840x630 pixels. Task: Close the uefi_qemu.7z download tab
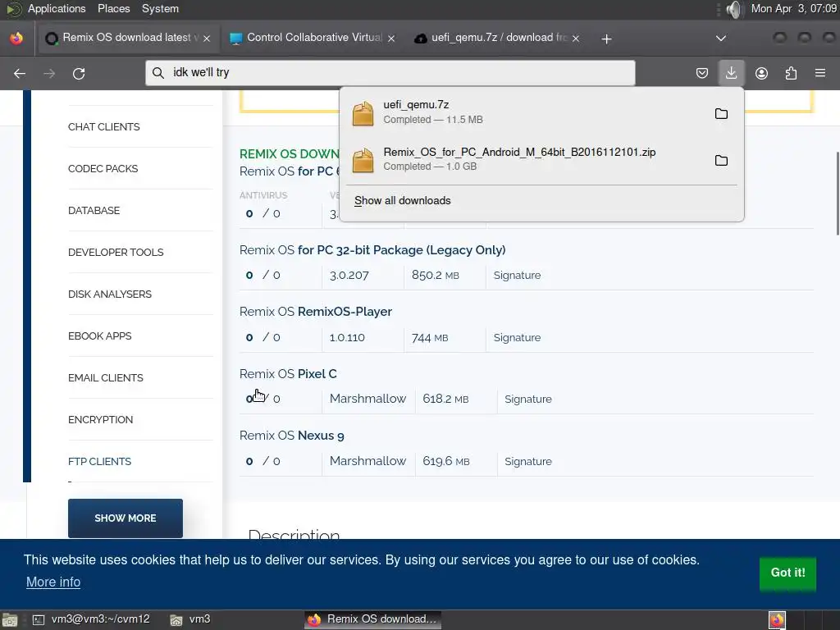[575, 39]
